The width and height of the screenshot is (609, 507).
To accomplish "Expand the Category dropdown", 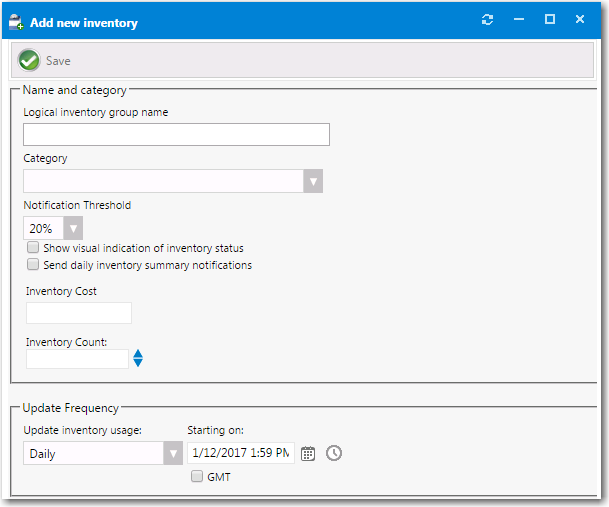I will point(313,181).
